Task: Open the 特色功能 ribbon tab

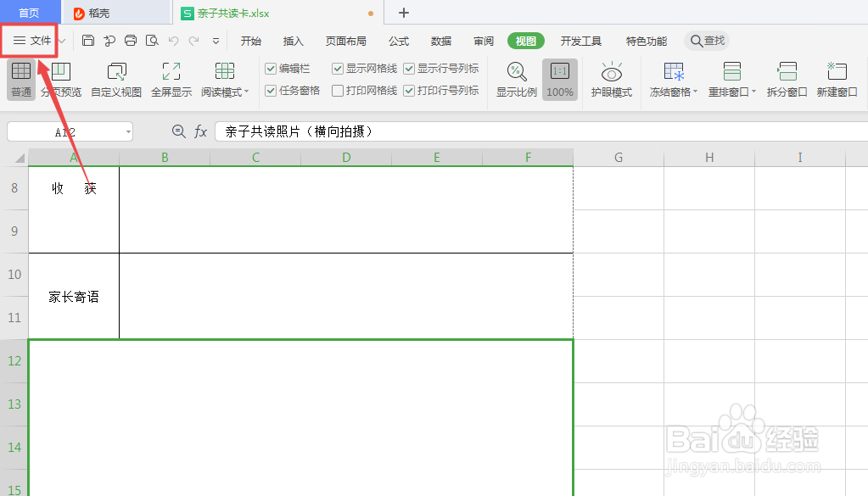Action: (x=646, y=41)
